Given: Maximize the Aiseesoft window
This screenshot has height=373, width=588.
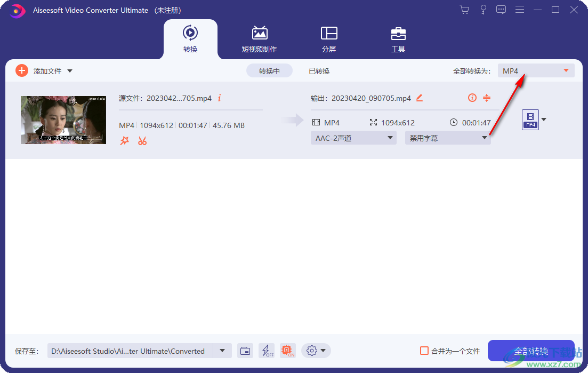Looking at the screenshot, I should tap(556, 10).
